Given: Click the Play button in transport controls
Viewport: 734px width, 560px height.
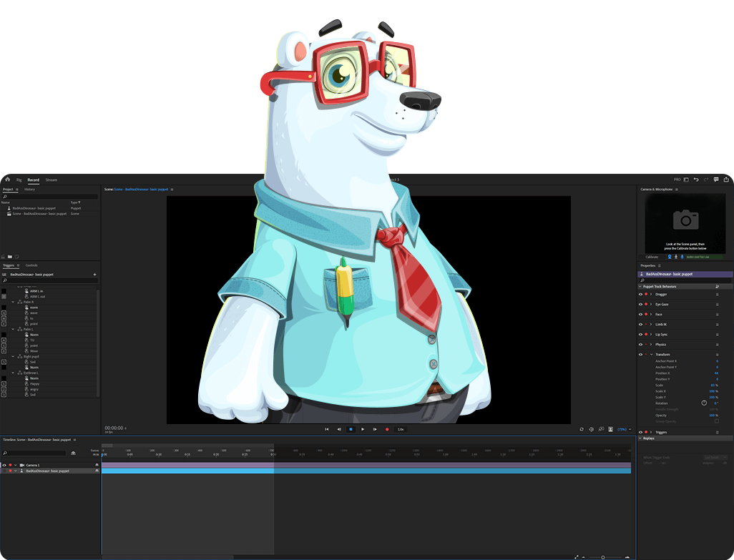Looking at the screenshot, I should pyautogui.click(x=363, y=429).
